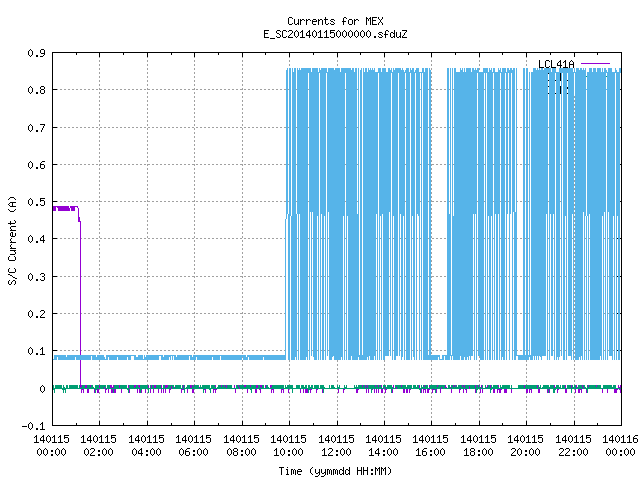
Task: Click the 14:00 time tick label
Action: tap(383, 452)
